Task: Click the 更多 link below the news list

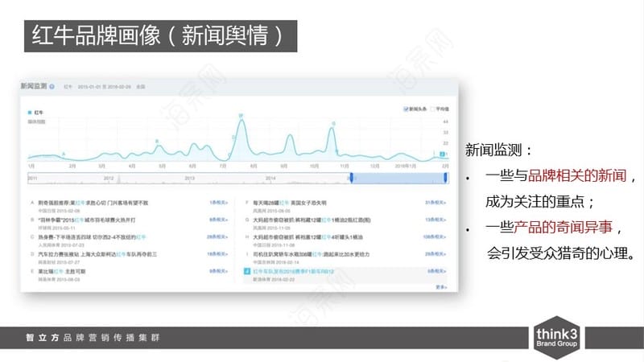Action: tap(441, 287)
